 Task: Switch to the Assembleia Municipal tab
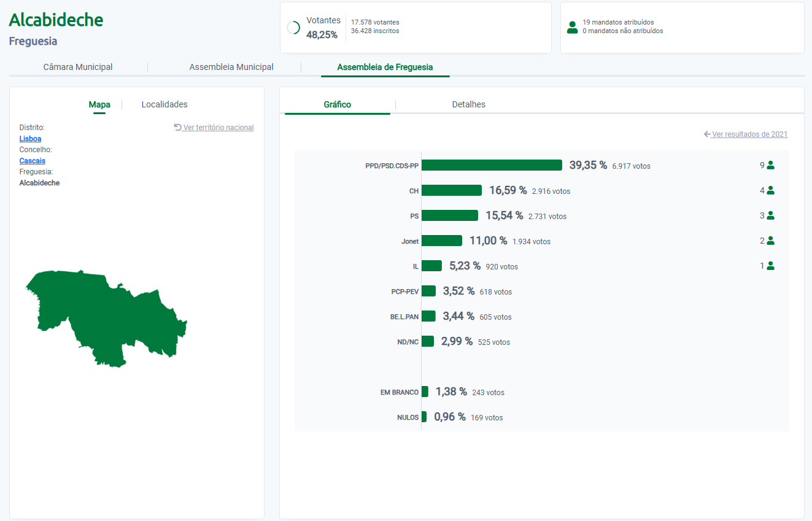pyautogui.click(x=231, y=67)
